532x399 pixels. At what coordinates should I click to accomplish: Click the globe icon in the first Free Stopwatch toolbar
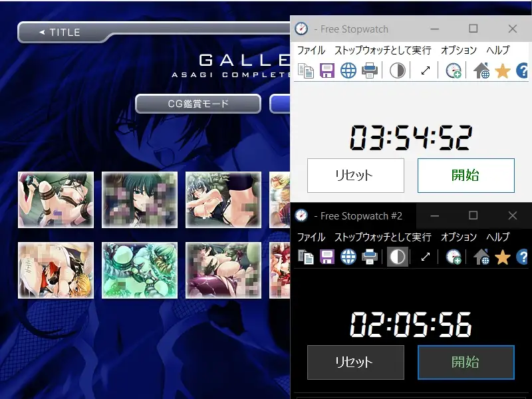click(x=348, y=70)
